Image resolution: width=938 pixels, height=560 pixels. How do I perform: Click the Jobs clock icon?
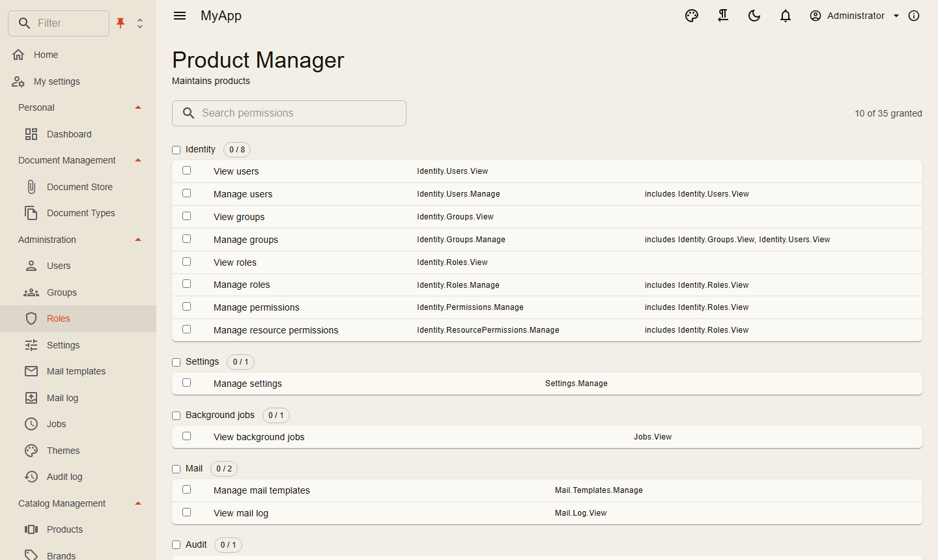coord(31,424)
